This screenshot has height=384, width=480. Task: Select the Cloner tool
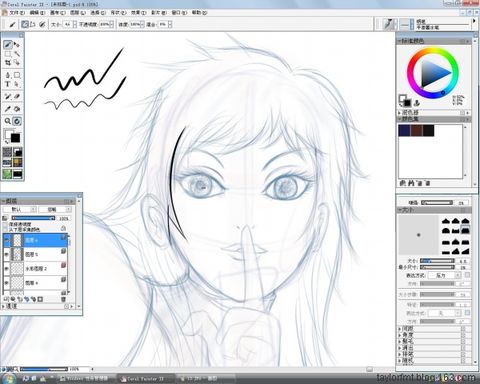pyautogui.click(x=8, y=97)
